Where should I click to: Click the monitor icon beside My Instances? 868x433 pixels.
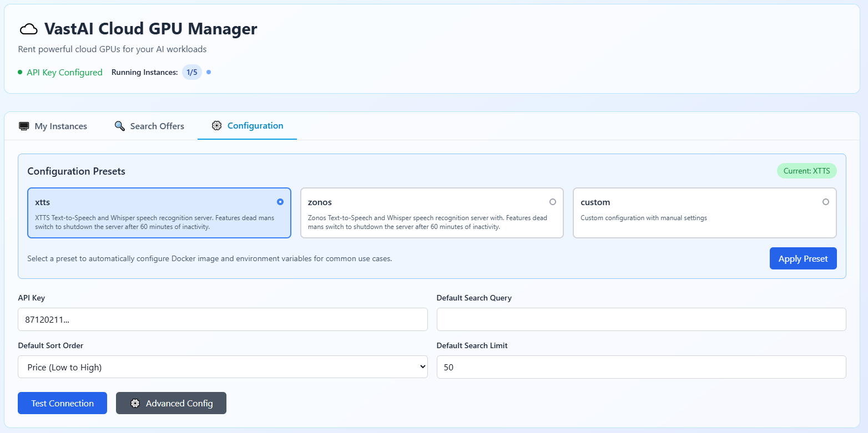pos(24,126)
